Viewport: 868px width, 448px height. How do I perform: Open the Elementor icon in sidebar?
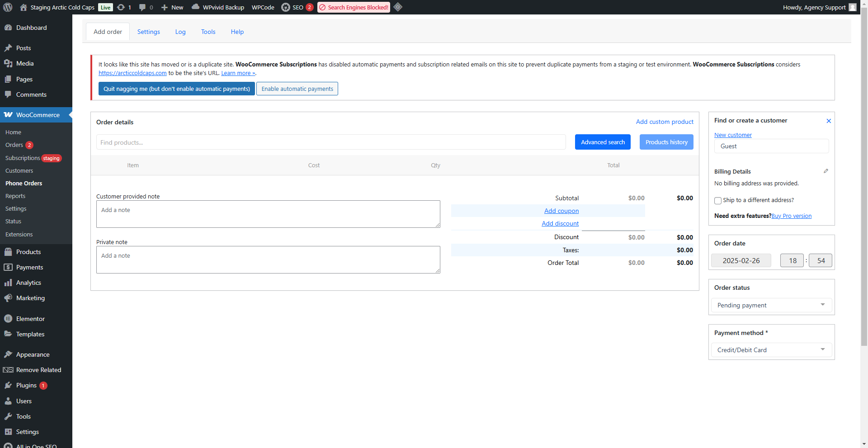click(x=8, y=319)
